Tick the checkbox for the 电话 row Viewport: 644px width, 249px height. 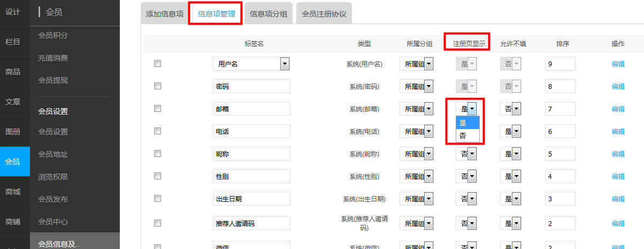coord(157,131)
